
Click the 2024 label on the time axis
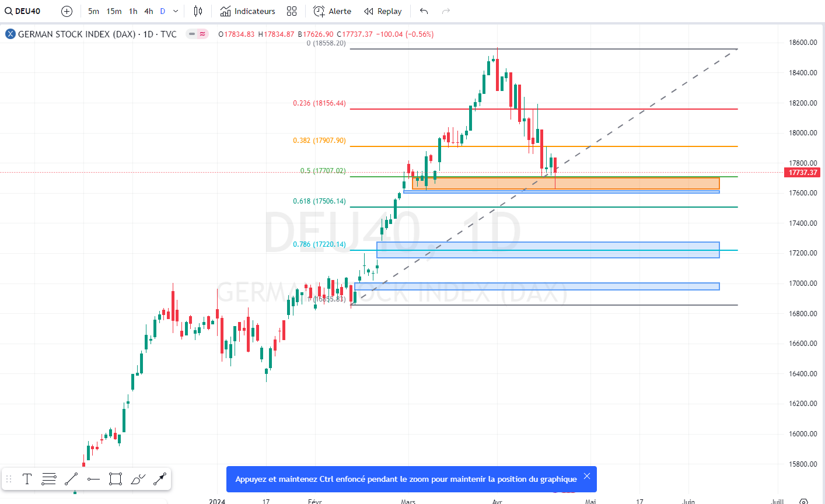pos(217,501)
